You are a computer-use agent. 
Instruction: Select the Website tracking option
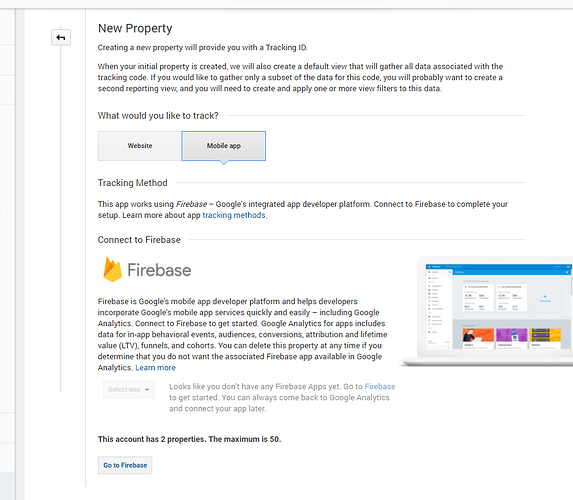pos(140,146)
